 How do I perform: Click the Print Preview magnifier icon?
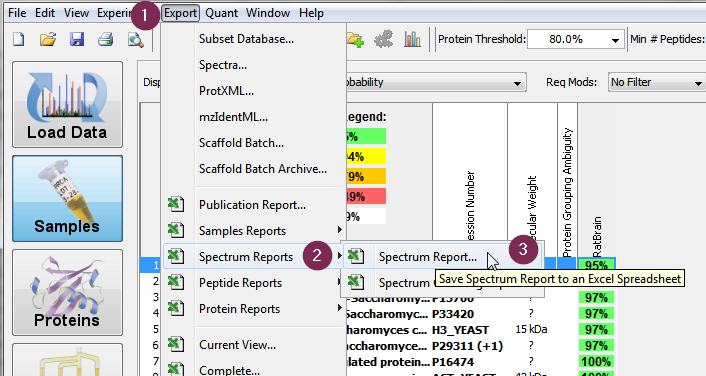(x=135, y=40)
